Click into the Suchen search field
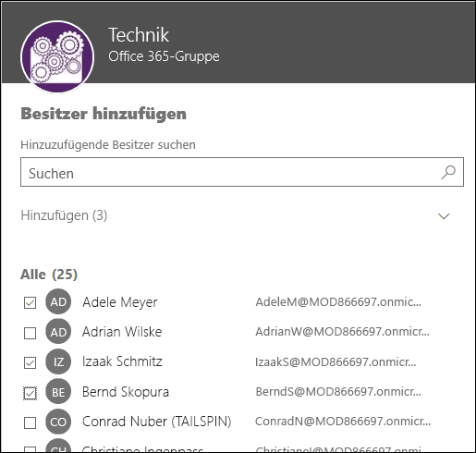 pyautogui.click(x=242, y=172)
